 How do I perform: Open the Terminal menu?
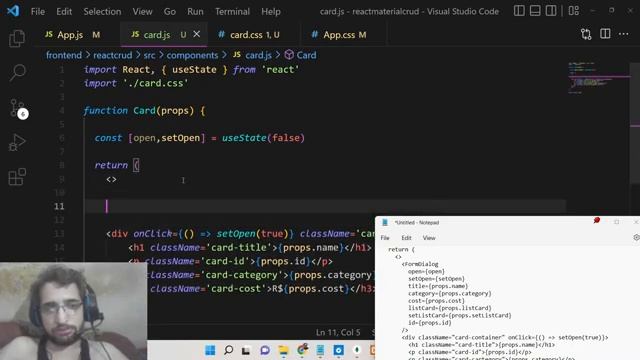(232, 11)
